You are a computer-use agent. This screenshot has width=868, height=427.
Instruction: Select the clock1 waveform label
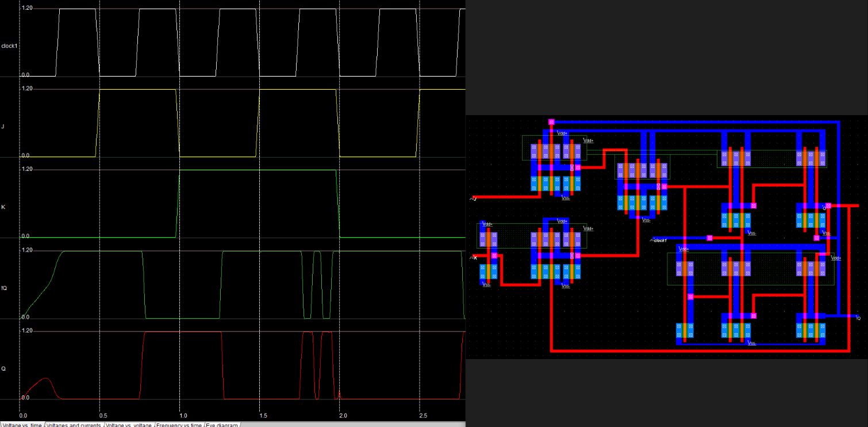tap(10, 45)
